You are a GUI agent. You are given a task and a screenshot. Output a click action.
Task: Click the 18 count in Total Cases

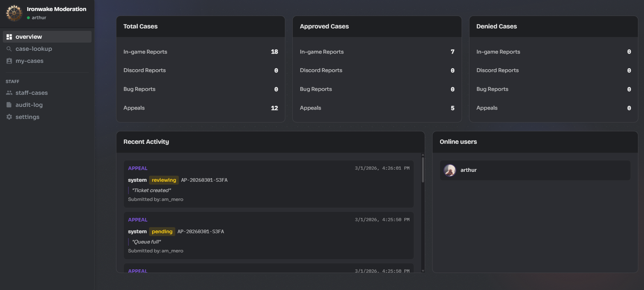[274, 52]
